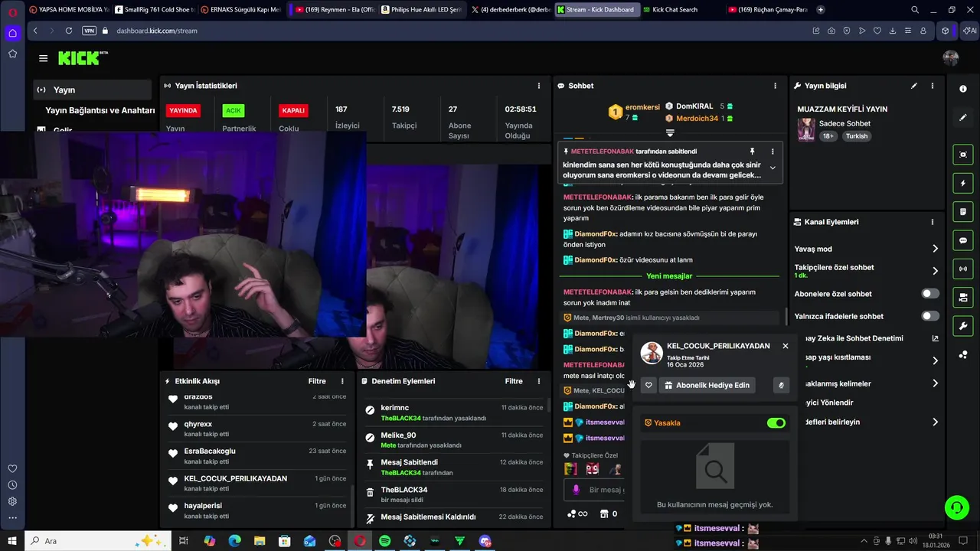Click the Kick logo
This screenshot has width=980, height=551.
83,58
